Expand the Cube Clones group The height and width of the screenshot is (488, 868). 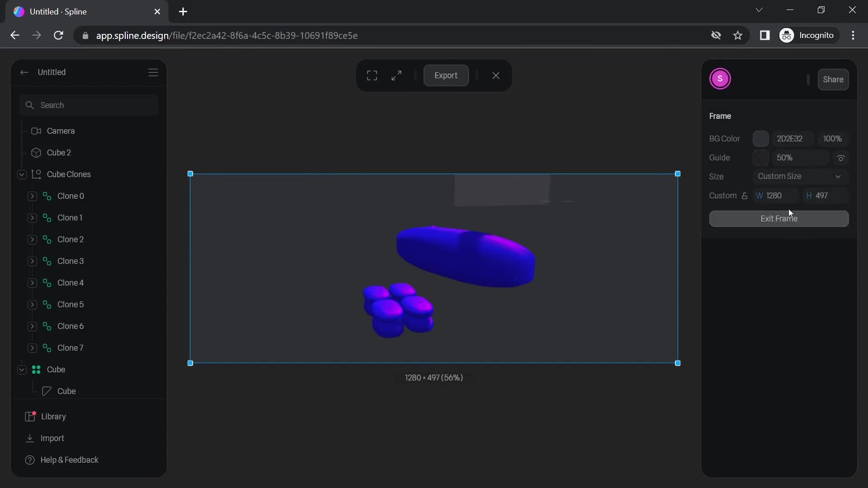[x=20, y=174]
